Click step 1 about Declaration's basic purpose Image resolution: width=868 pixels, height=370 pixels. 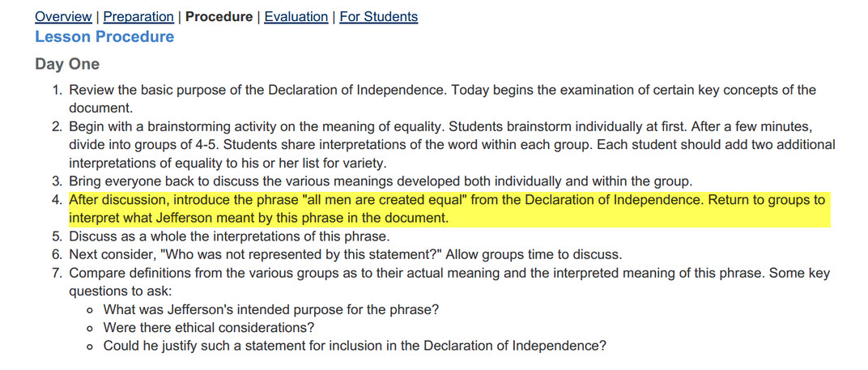(442, 99)
